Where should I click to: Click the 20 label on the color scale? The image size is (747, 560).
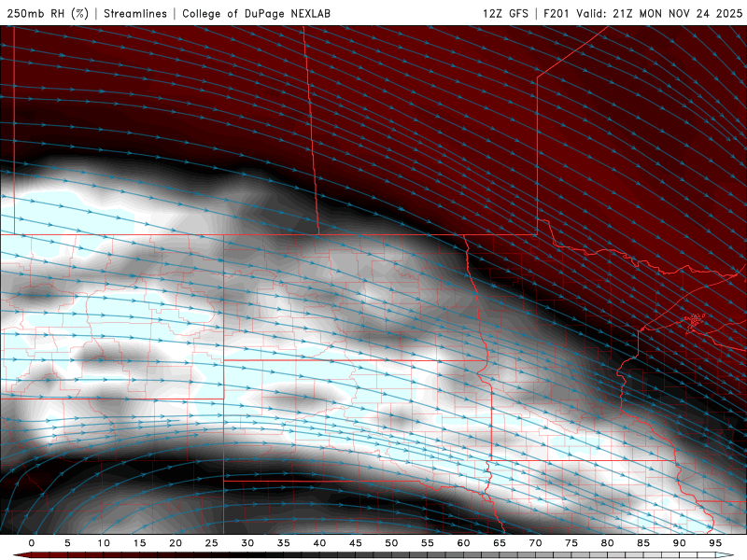(x=176, y=543)
